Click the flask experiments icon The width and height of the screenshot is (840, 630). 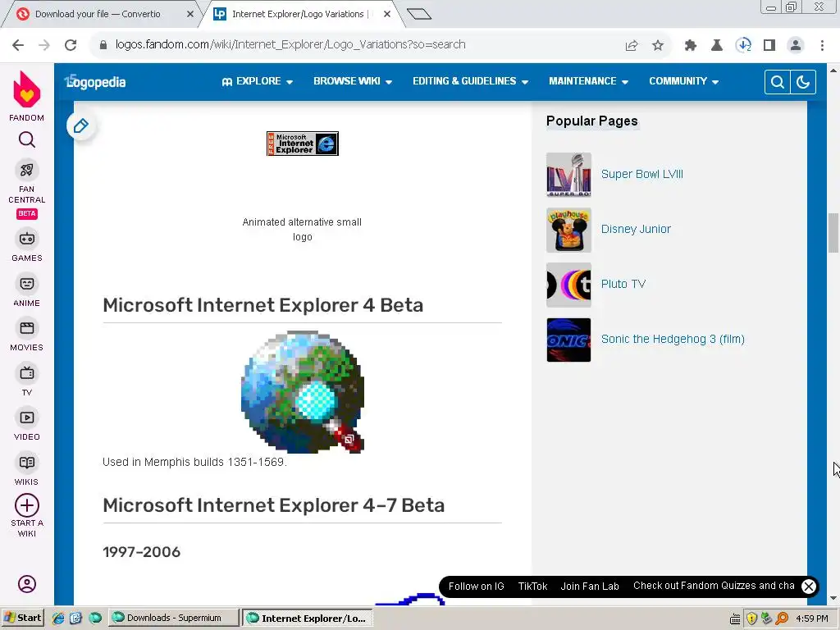[717, 46]
